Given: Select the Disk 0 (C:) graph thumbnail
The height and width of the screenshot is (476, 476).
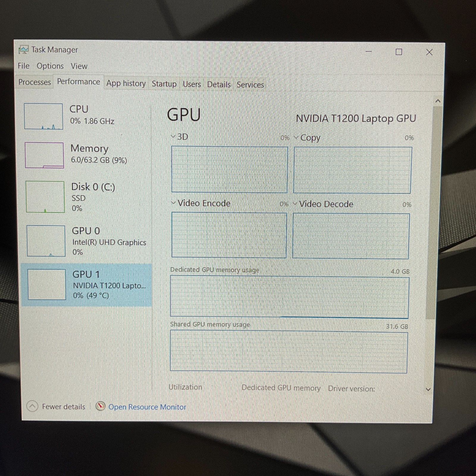Looking at the screenshot, I should coord(45,197).
